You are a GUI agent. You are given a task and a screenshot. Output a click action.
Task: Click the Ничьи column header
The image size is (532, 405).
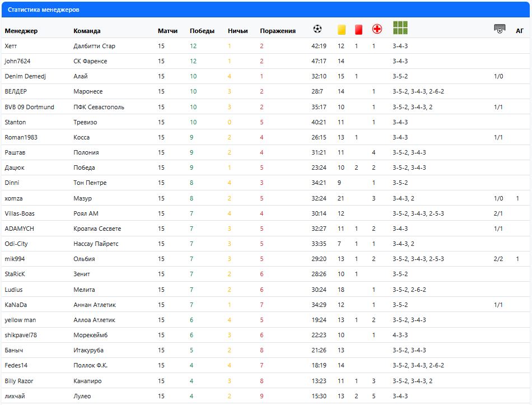[x=237, y=31]
